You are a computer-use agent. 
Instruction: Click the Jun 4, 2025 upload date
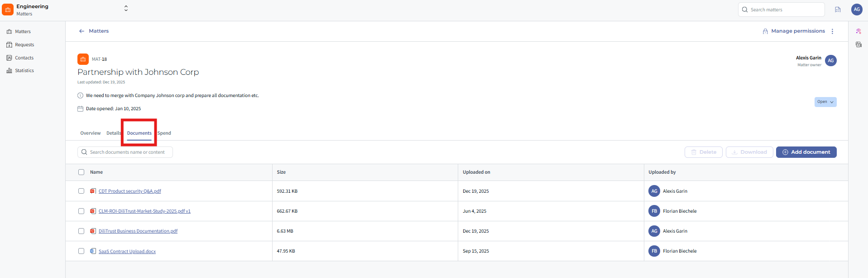tap(475, 211)
